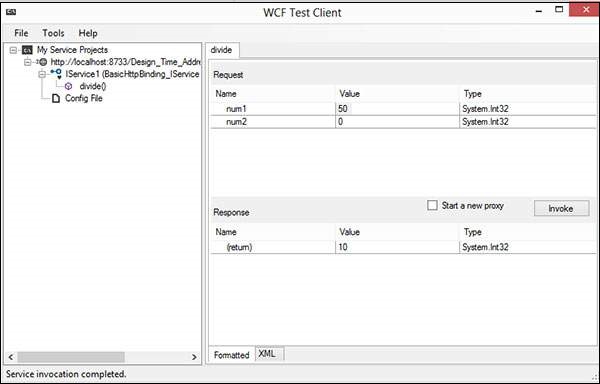This screenshot has width=600, height=384.
Task: Click the num2 value field showing 0
Action: tap(397, 122)
